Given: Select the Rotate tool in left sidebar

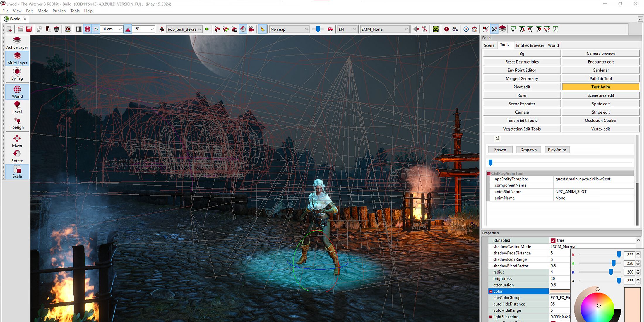Looking at the screenshot, I should pos(17,156).
